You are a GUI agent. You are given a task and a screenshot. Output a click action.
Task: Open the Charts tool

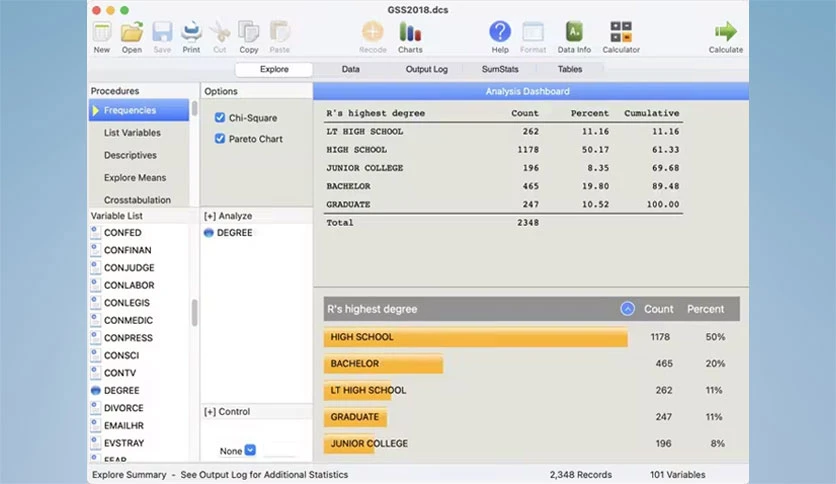click(410, 32)
